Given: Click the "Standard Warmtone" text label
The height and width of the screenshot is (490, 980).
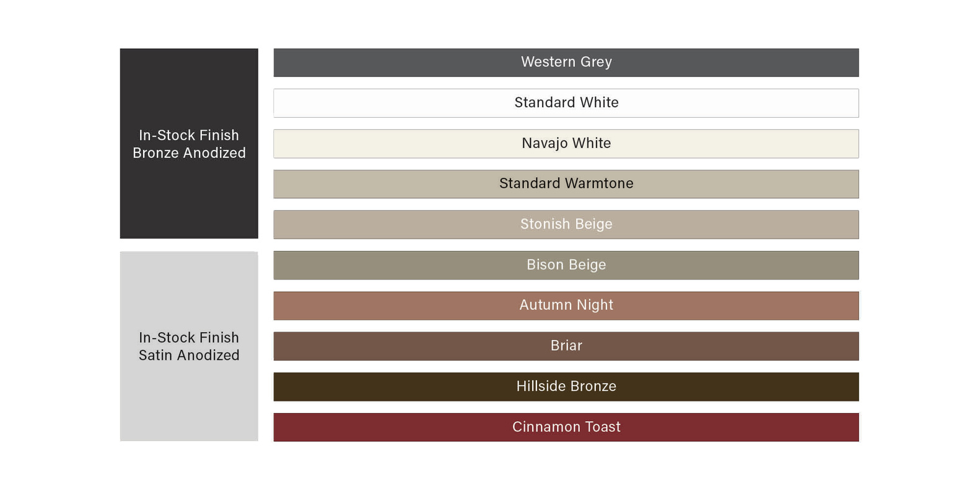Looking at the screenshot, I should click(x=566, y=183).
